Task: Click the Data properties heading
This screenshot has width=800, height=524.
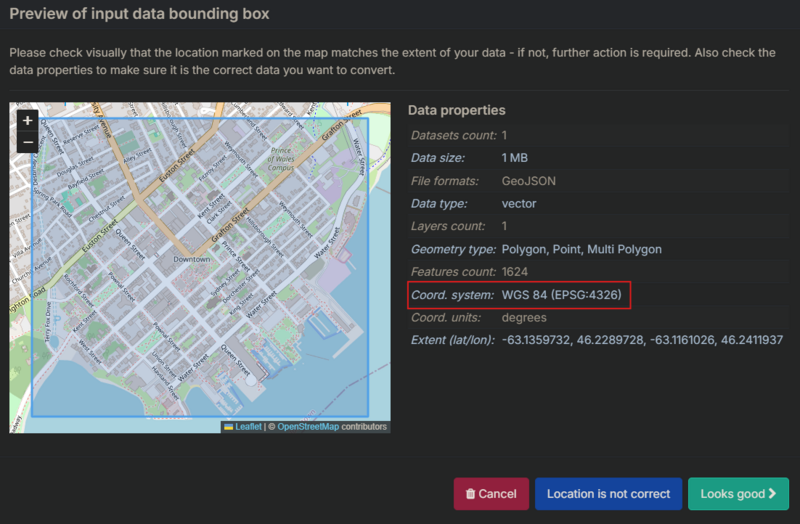Action: pyautogui.click(x=456, y=110)
